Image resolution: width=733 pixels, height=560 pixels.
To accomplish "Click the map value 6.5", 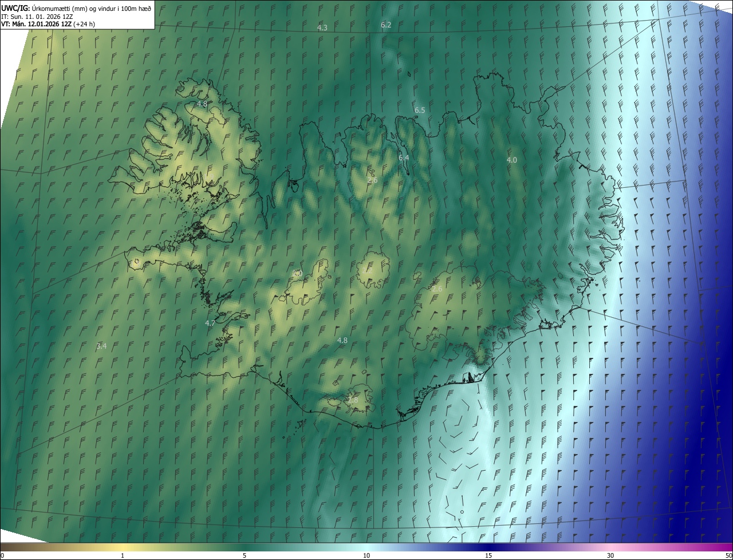I will [420, 110].
